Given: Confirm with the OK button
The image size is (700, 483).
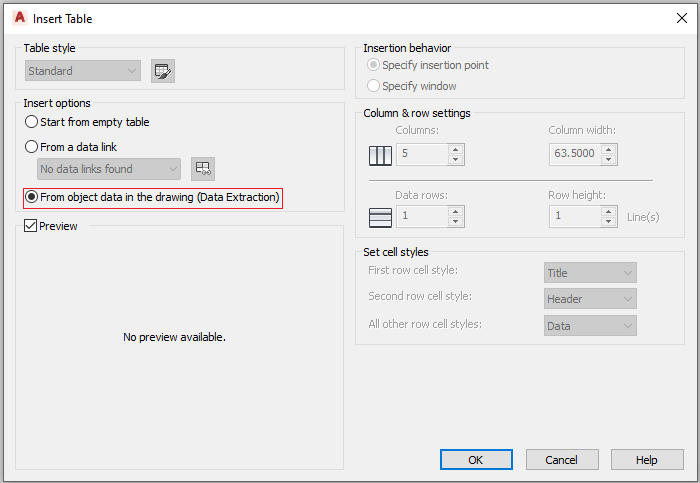Looking at the screenshot, I should pyautogui.click(x=476, y=460).
